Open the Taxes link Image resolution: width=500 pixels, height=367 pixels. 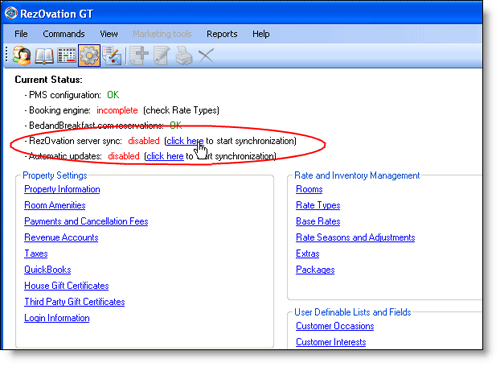(36, 254)
